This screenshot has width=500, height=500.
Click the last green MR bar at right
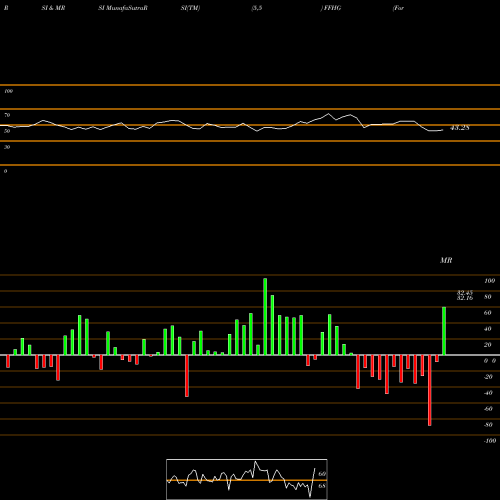coord(444,331)
